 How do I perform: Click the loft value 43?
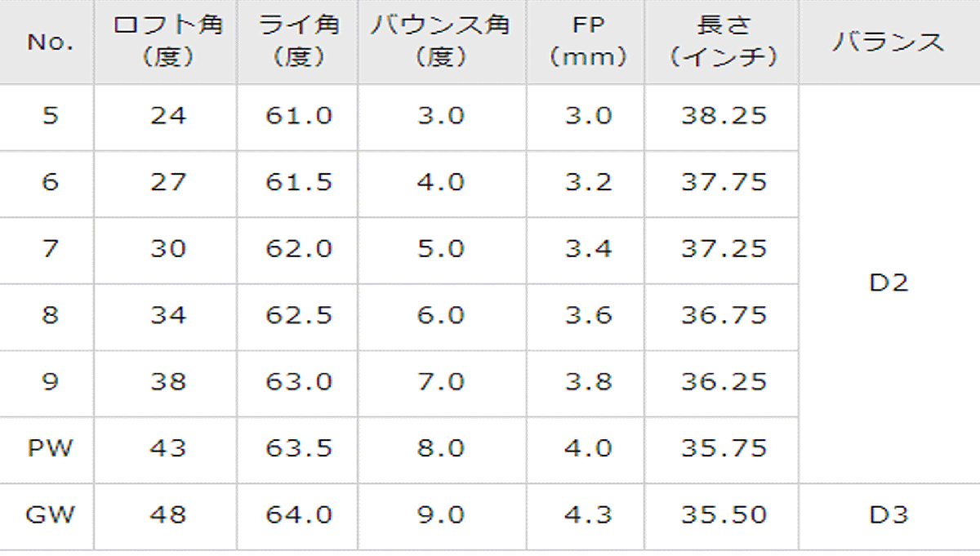(167, 448)
